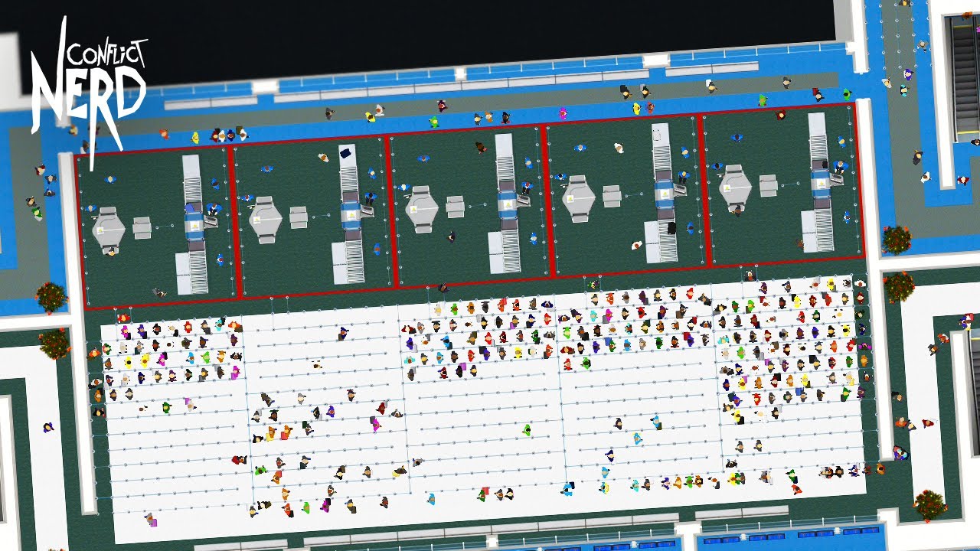Select the X-ray baggage scanner in the leftmost security zone

193,225
